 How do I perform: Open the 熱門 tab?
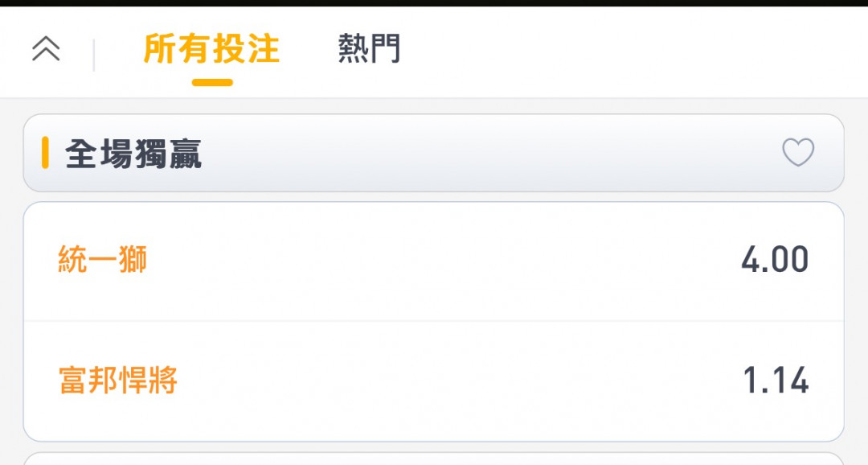[x=369, y=49]
